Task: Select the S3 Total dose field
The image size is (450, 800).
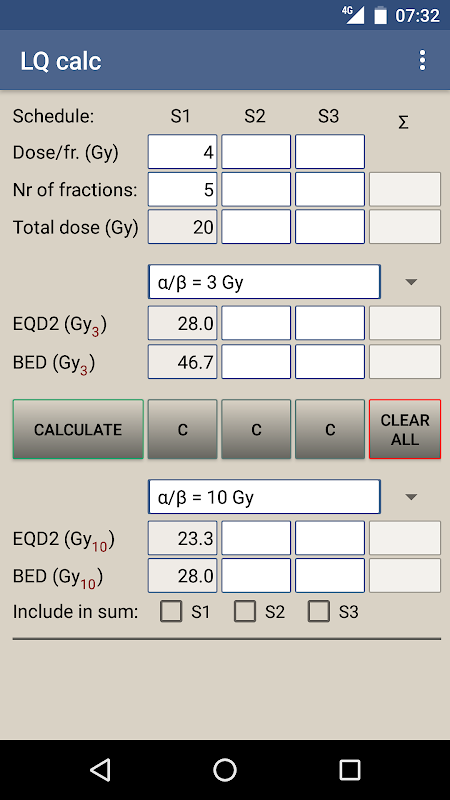Action: pyautogui.click(x=330, y=227)
